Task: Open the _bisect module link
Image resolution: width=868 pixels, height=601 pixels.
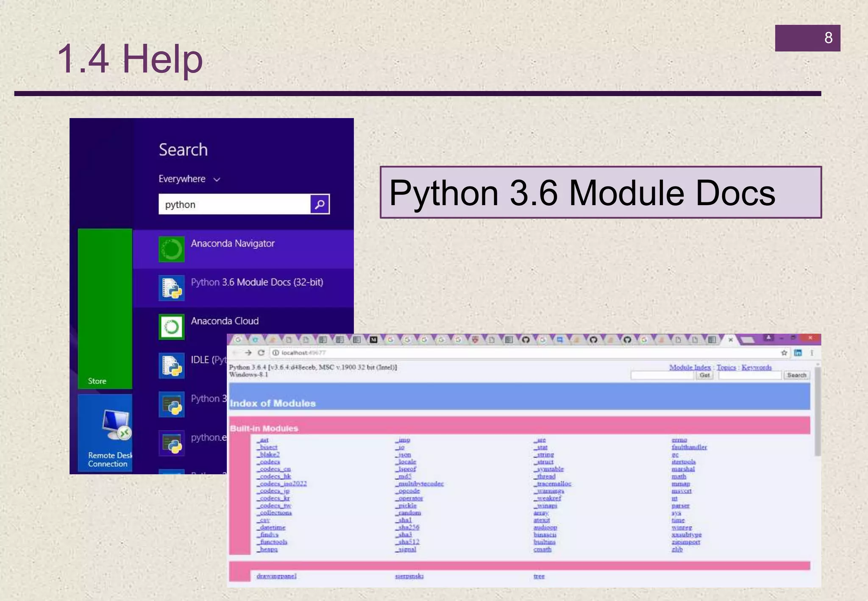Action: pos(267,447)
